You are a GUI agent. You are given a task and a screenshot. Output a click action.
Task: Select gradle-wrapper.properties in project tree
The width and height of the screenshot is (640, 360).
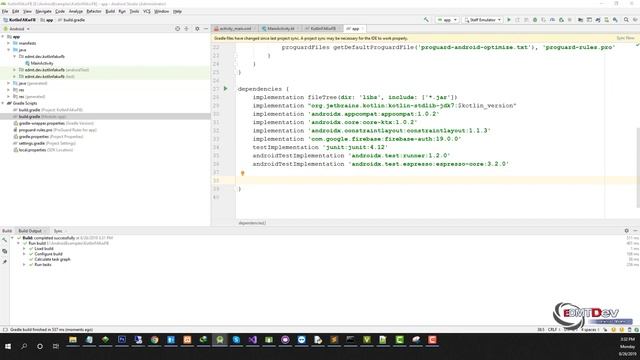[x=53, y=123]
